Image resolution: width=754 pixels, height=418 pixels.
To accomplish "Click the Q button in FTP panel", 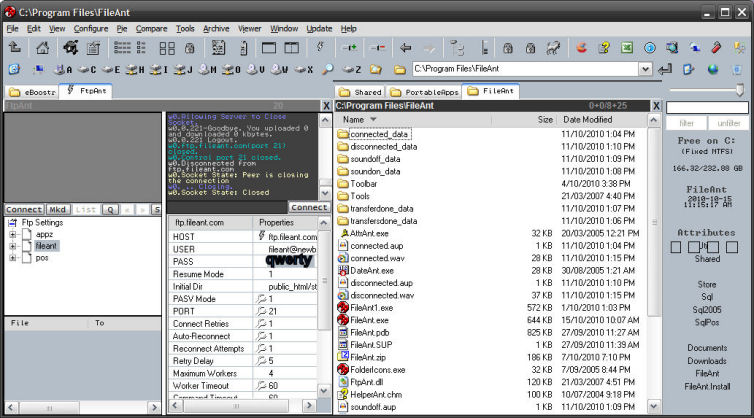I will 111,210.
